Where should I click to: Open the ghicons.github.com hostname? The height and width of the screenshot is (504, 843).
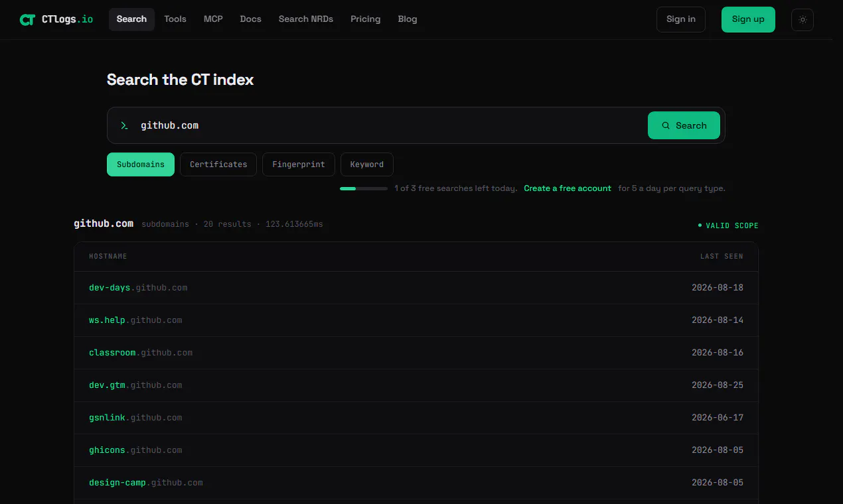pyautogui.click(x=135, y=450)
